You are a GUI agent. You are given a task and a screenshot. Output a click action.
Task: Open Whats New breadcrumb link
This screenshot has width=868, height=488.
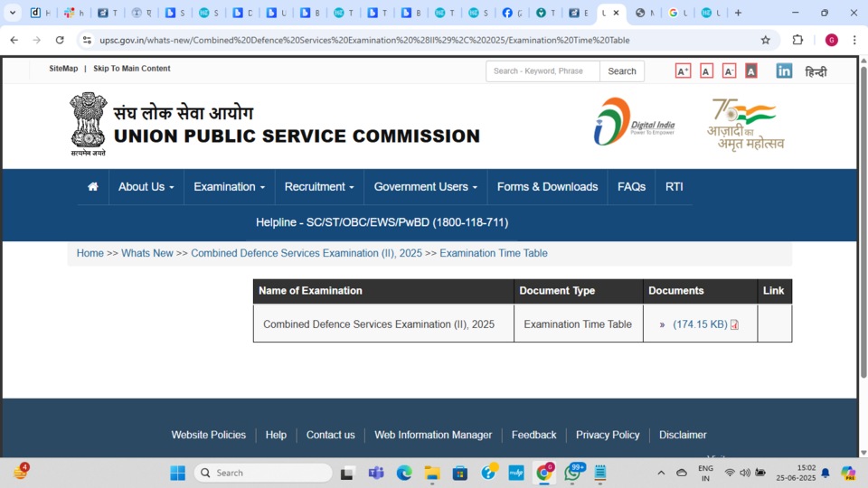(x=146, y=253)
